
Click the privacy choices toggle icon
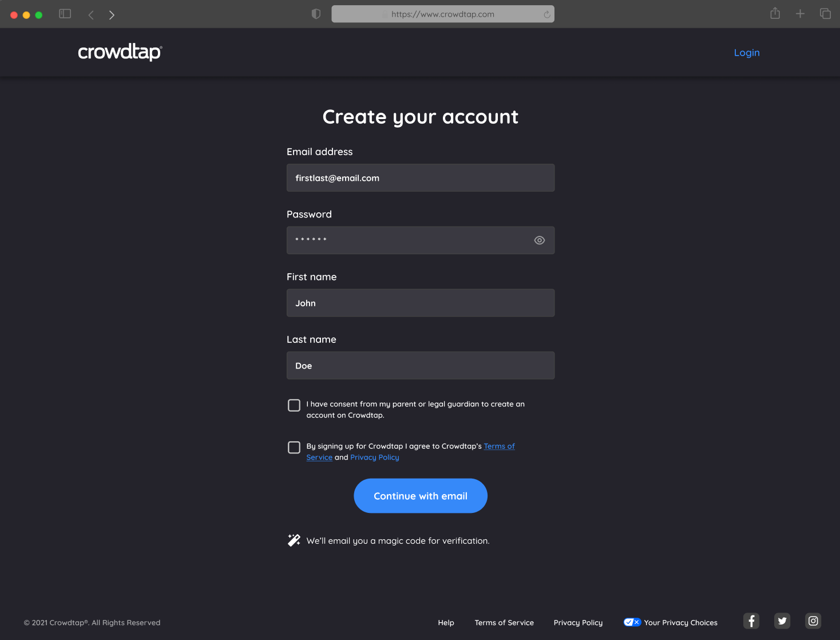click(632, 622)
